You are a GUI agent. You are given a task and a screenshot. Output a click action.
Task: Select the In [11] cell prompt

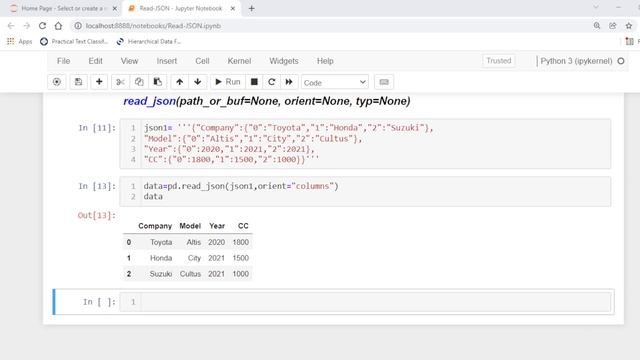click(97, 128)
